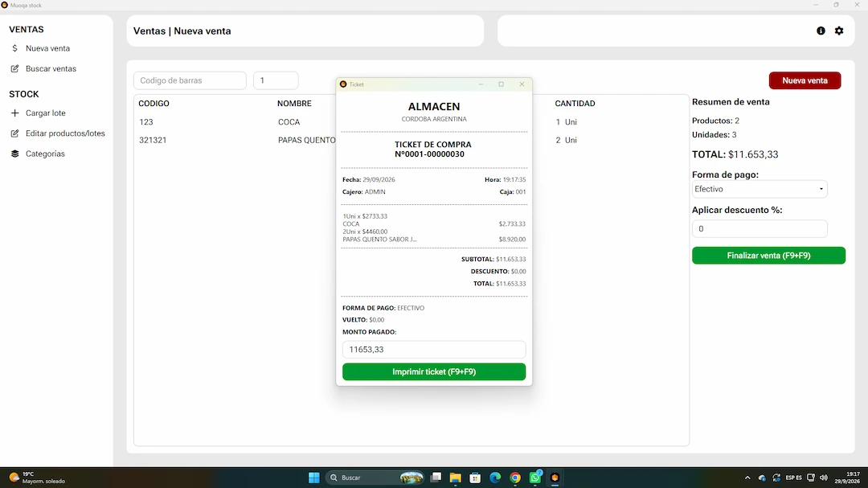Click the CANTIDAD column header
Screen dimensions: 868x488
click(575, 104)
